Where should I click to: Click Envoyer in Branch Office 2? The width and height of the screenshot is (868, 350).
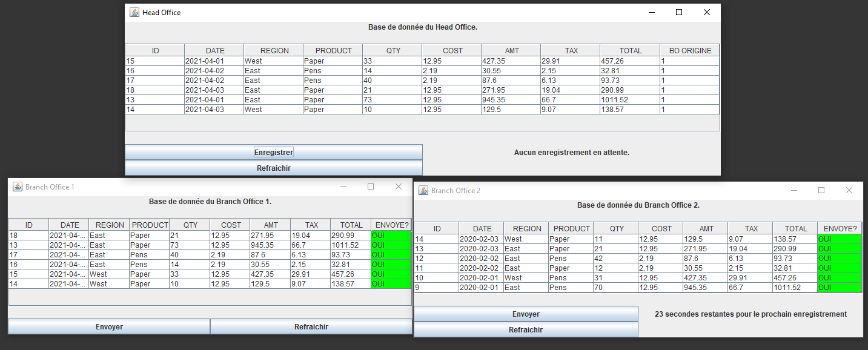(526, 314)
